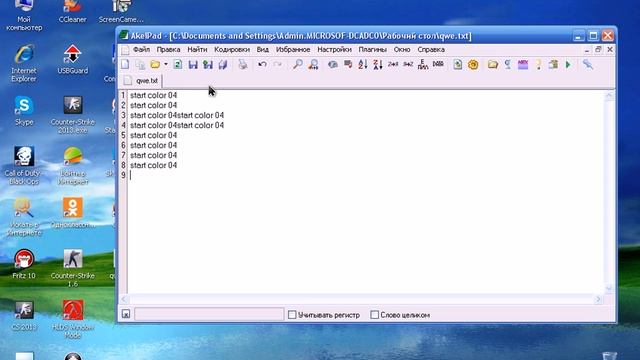Click the green document page icon in toolbar
Image resolution: width=640 pixels, height=360 pixels.
coord(458,64)
